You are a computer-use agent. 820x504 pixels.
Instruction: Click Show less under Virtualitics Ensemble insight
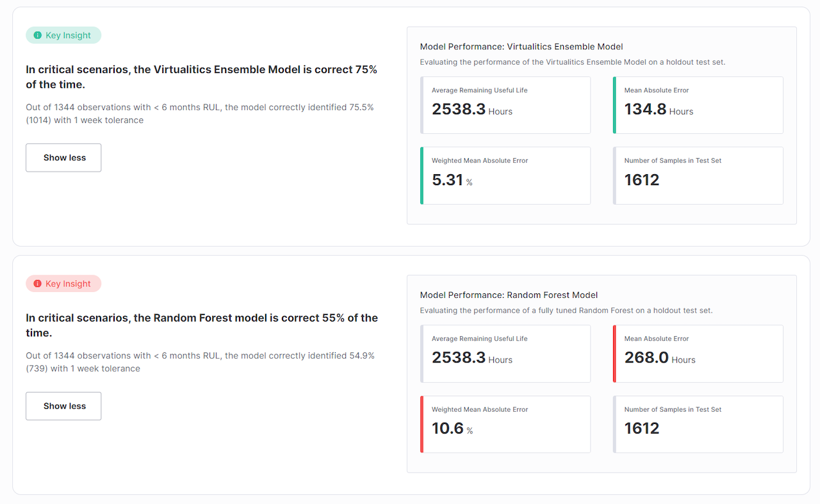(x=63, y=158)
